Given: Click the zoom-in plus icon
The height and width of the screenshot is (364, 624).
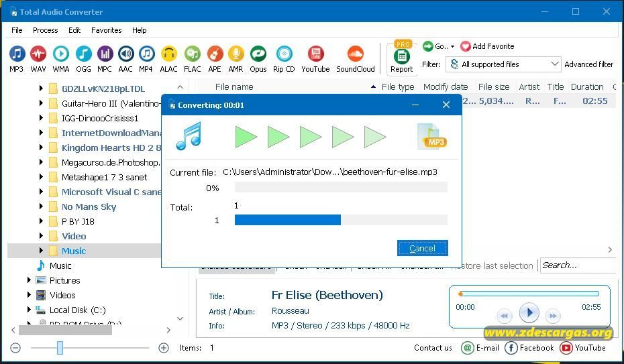Looking at the screenshot, I should pyautogui.click(x=164, y=348).
